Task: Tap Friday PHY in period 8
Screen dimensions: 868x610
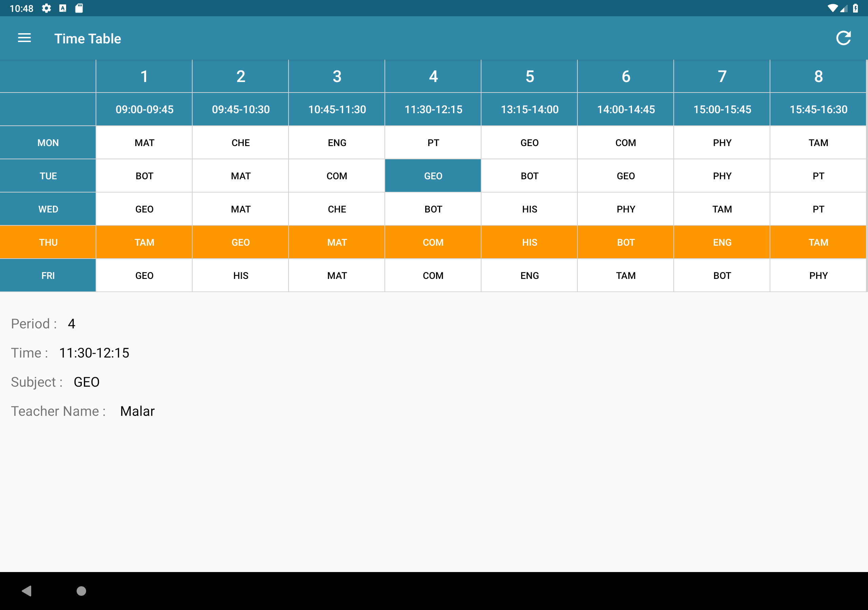Action: 818,276
